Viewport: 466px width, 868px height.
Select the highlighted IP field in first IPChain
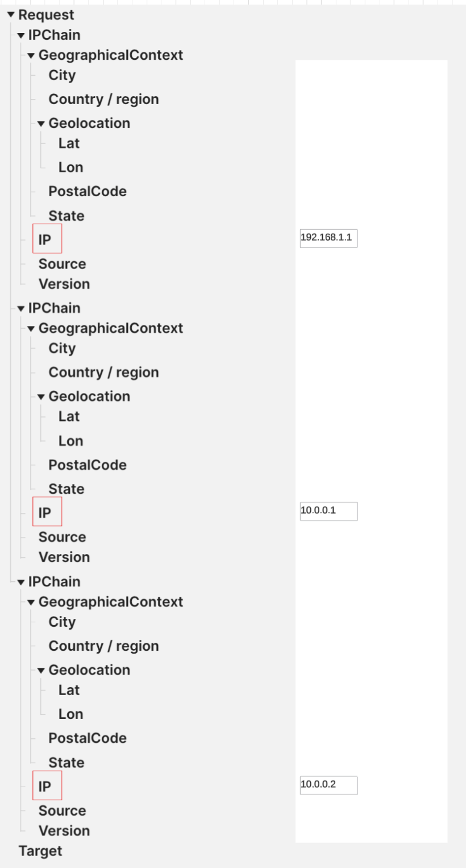(x=47, y=239)
